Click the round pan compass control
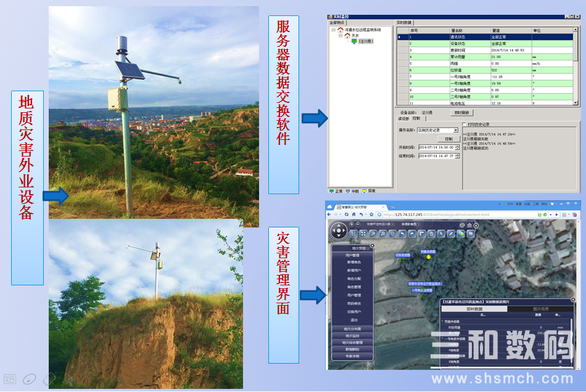The height and width of the screenshot is (392, 586). (x=339, y=231)
